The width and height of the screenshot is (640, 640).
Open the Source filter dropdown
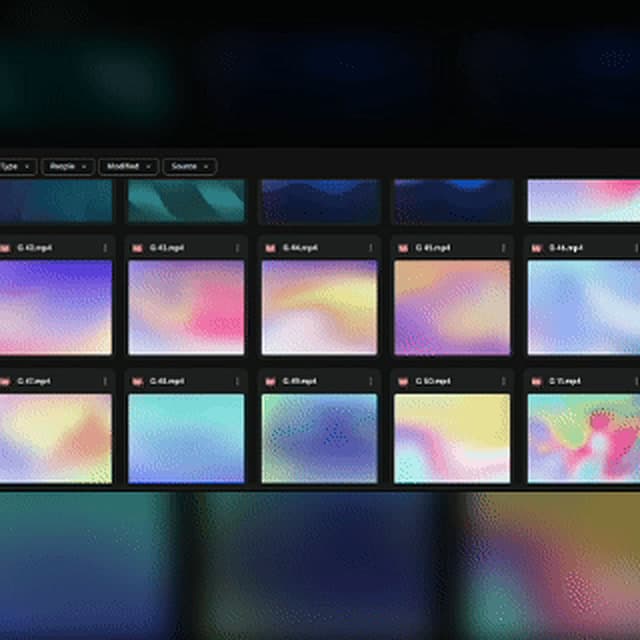tap(190, 167)
